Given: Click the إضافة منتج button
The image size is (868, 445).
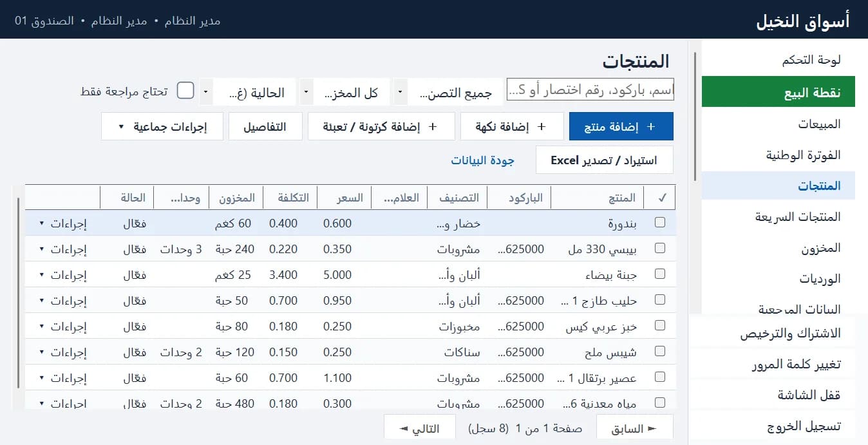Looking at the screenshot, I should pos(621,126).
